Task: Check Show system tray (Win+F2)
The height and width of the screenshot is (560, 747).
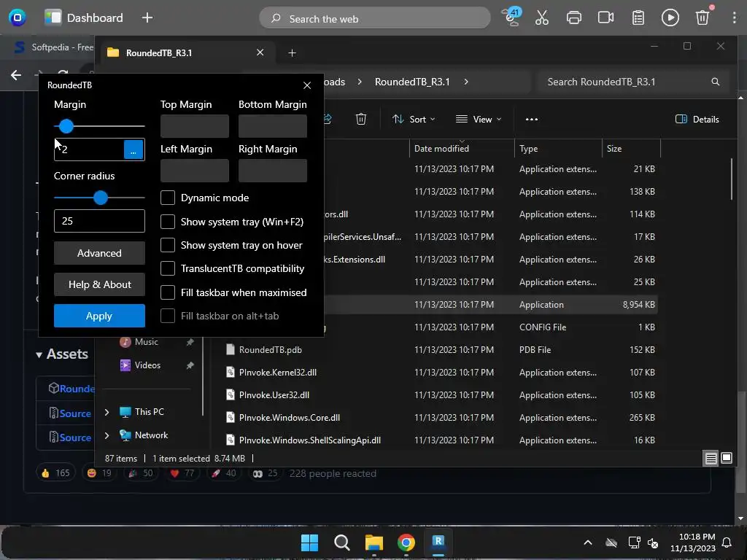Action: (x=168, y=222)
